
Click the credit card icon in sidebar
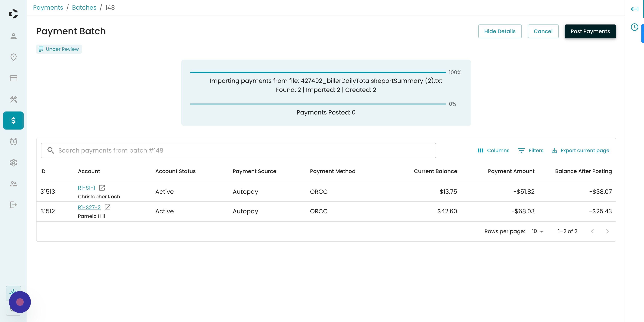14,78
